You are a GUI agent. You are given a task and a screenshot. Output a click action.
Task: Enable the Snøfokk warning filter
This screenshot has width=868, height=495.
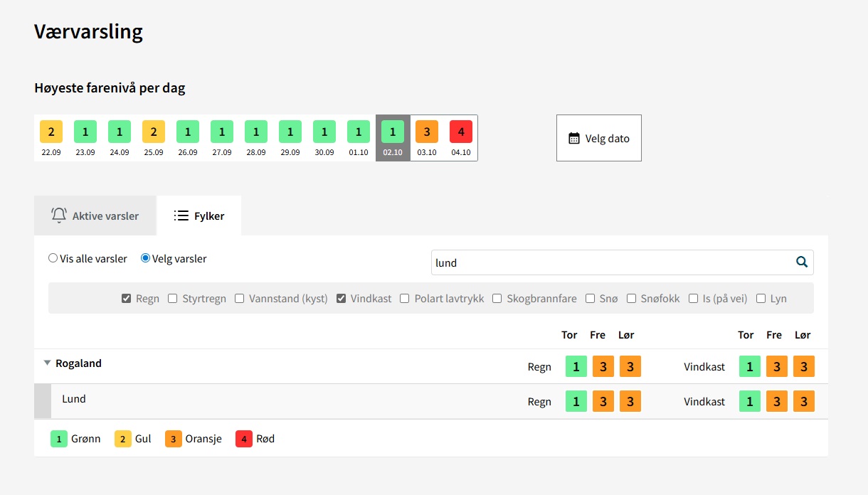pyautogui.click(x=631, y=299)
